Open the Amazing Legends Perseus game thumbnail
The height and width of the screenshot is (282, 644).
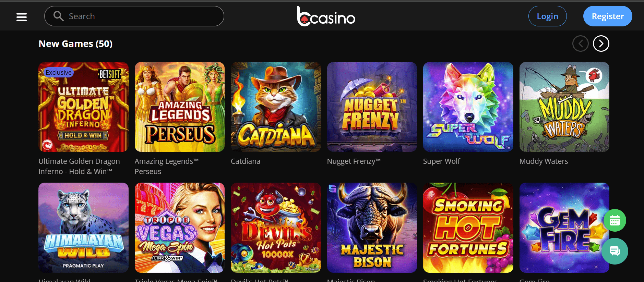[180, 107]
